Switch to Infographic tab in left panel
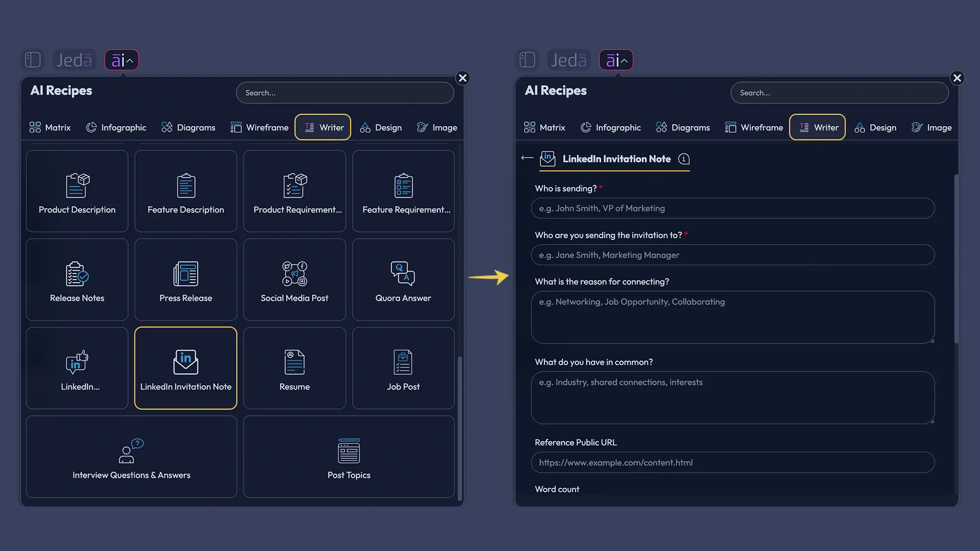 pyautogui.click(x=116, y=127)
